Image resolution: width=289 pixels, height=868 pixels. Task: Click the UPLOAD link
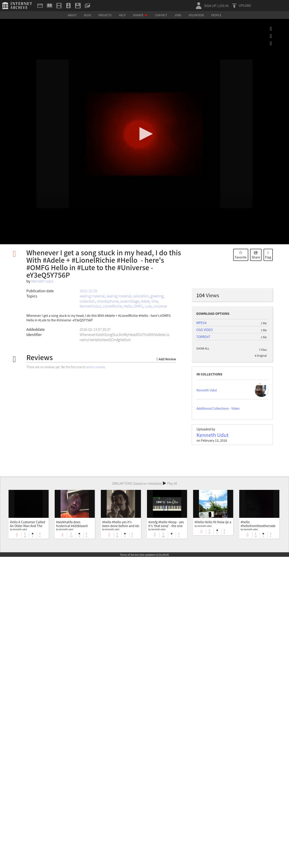[x=245, y=6]
